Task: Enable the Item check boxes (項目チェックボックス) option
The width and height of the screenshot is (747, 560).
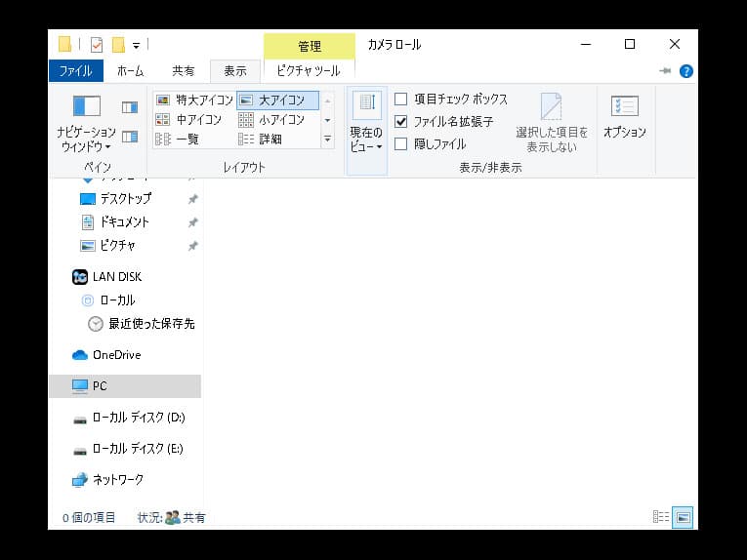Action: pyautogui.click(x=401, y=100)
